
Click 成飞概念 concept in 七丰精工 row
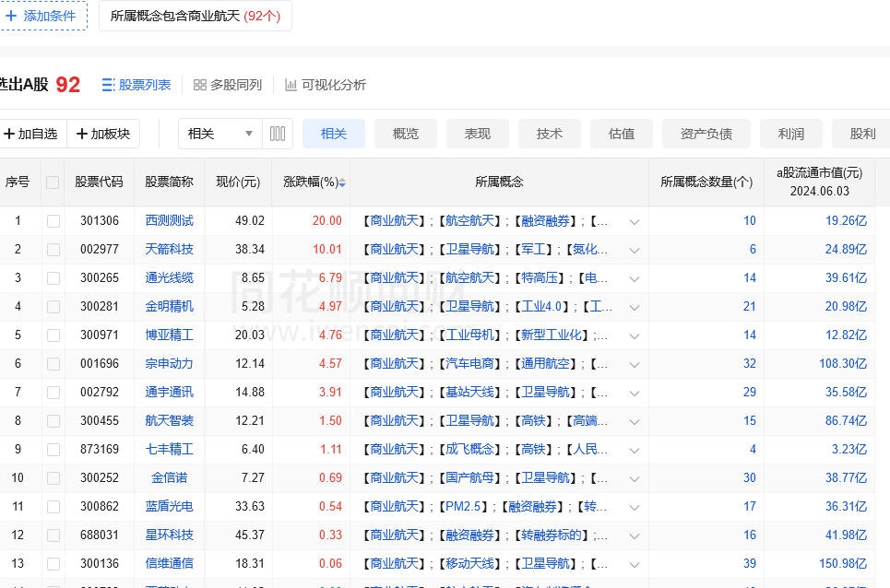click(469, 449)
